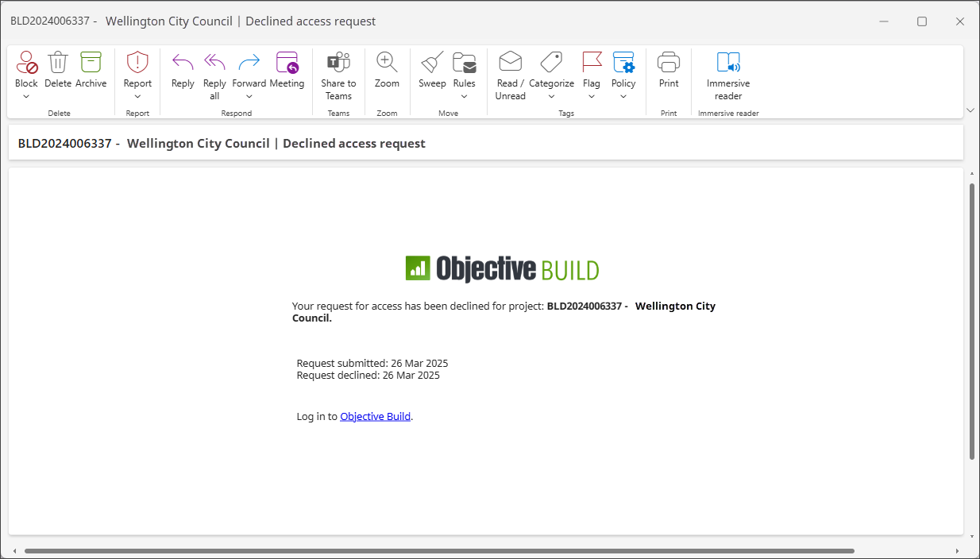Expand the Categorize dropdown arrow

[x=551, y=97]
